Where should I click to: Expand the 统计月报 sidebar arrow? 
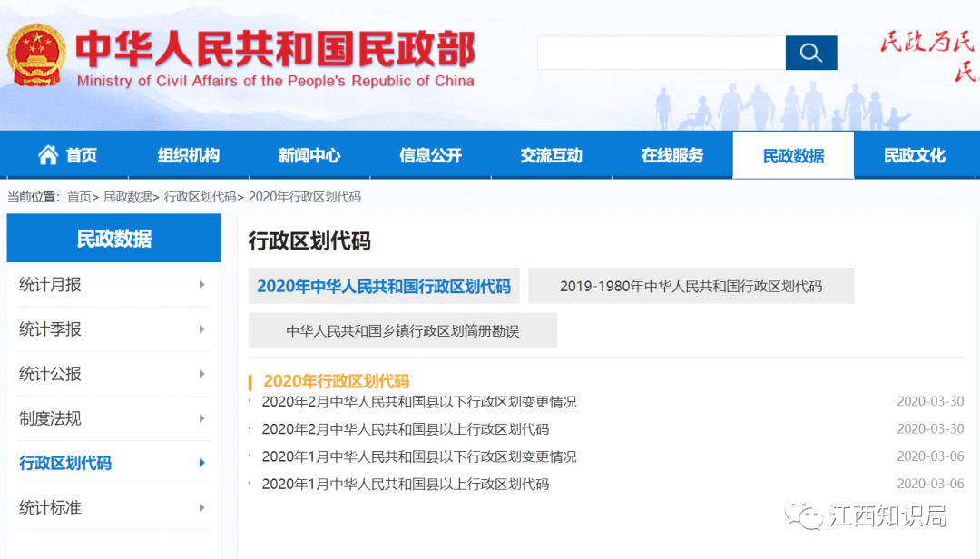coord(201,285)
